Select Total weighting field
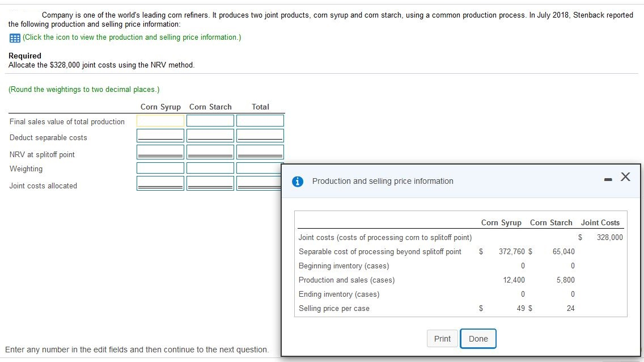Viewport: 644px width, 362px height. (259, 168)
